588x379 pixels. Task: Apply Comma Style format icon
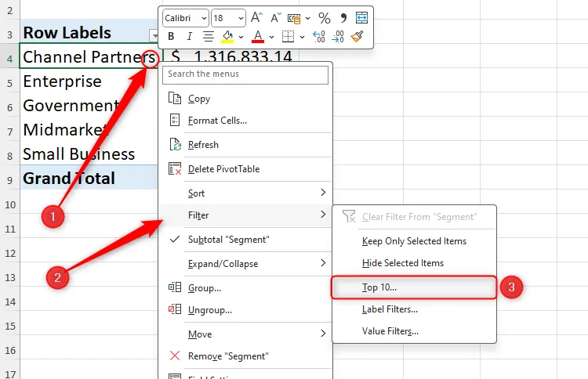tap(343, 18)
